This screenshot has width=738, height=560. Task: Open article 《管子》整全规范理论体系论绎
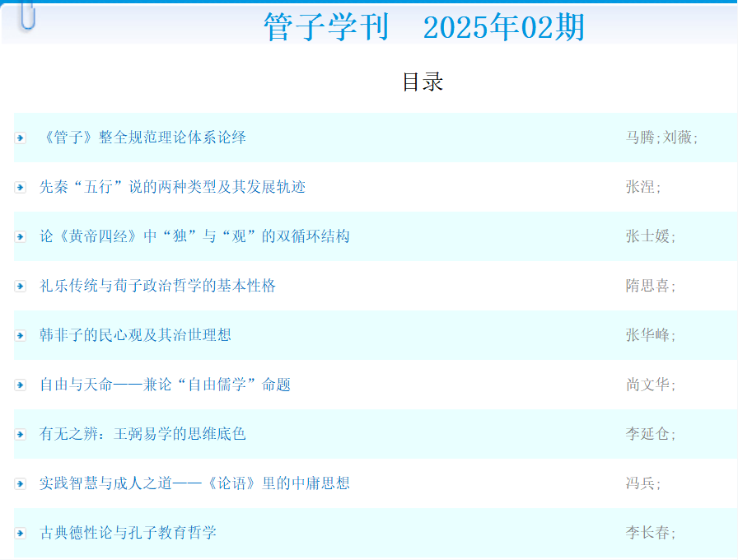tap(143, 138)
